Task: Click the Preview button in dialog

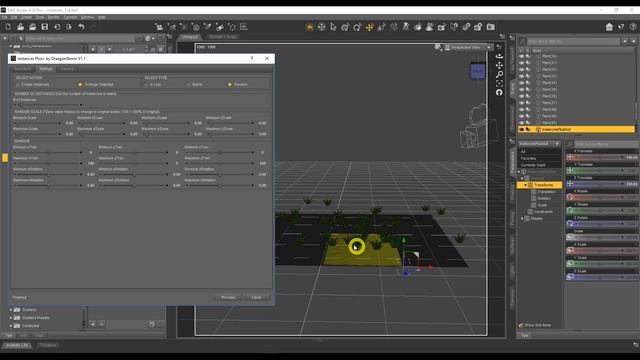Action: click(x=228, y=298)
